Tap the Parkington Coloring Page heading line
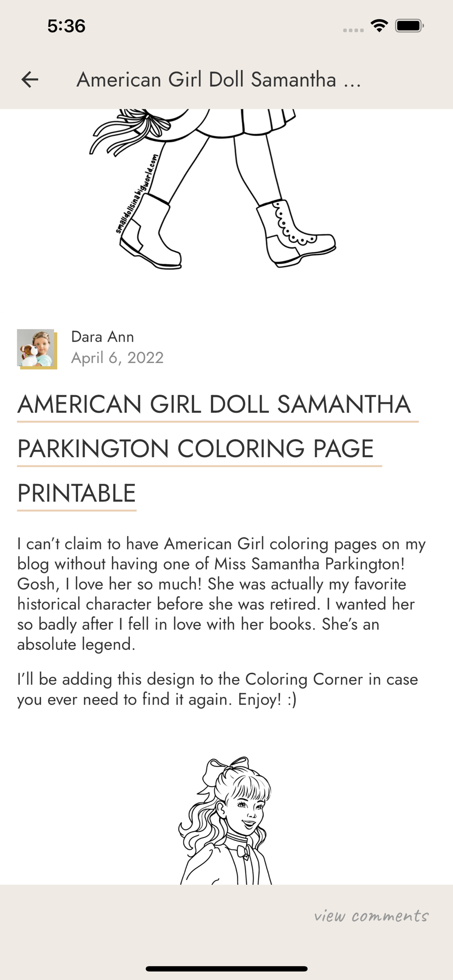The height and width of the screenshot is (980, 453). [196, 449]
